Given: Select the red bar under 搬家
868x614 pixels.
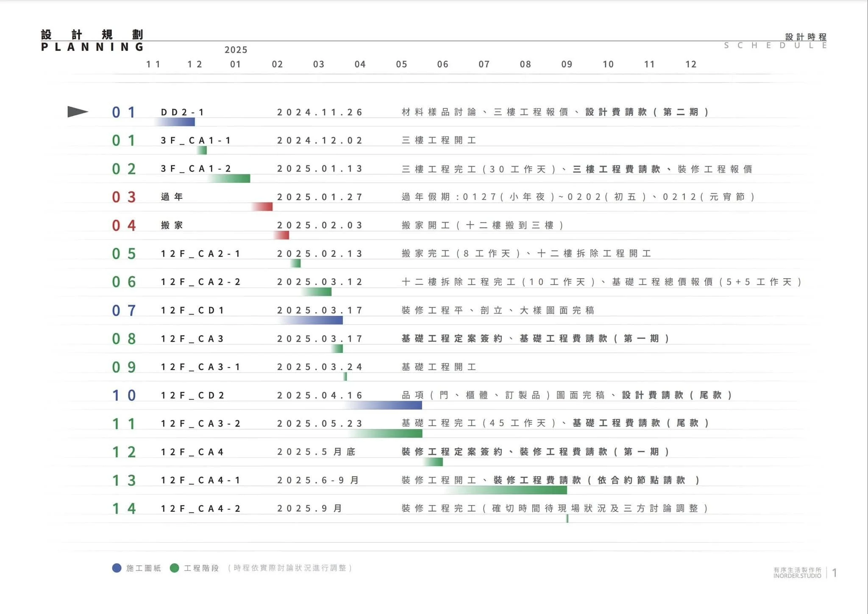Looking at the screenshot, I should [x=281, y=235].
